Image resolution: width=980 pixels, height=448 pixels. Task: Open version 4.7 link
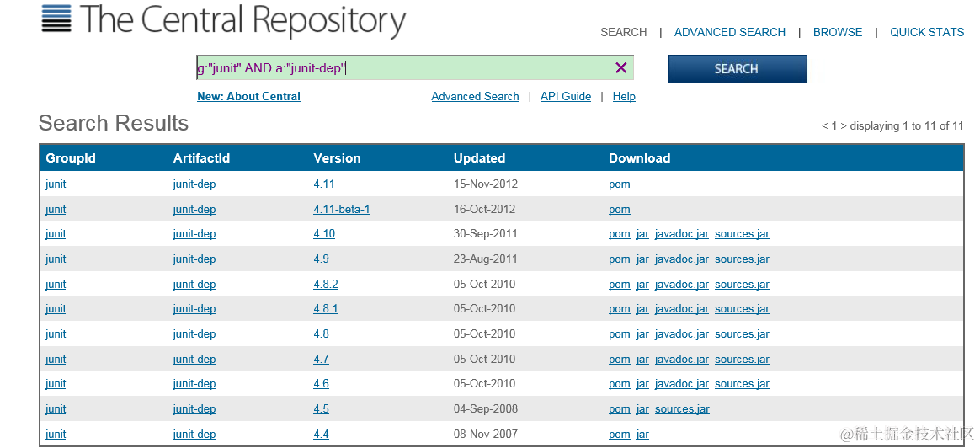pyautogui.click(x=322, y=360)
